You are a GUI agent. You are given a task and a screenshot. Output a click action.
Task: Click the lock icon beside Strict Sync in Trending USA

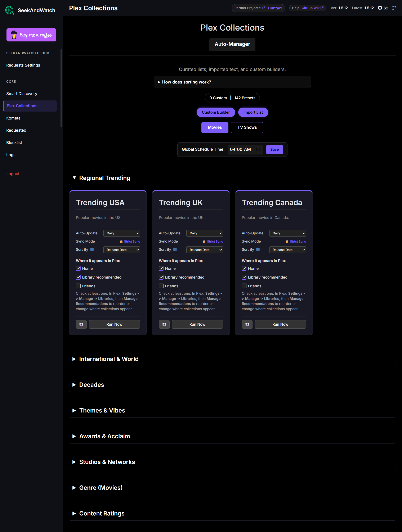click(x=121, y=242)
